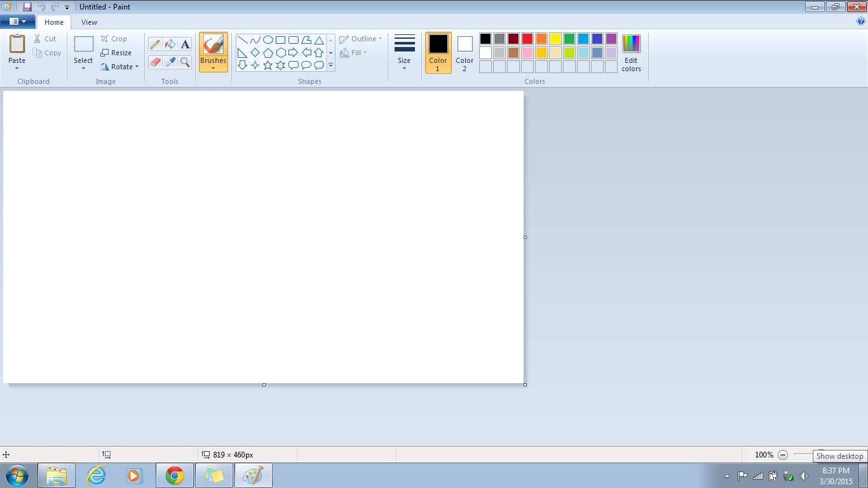The height and width of the screenshot is (488, 868).
Task: Pick the yellow color swatch
Action: tap(555, 39)
